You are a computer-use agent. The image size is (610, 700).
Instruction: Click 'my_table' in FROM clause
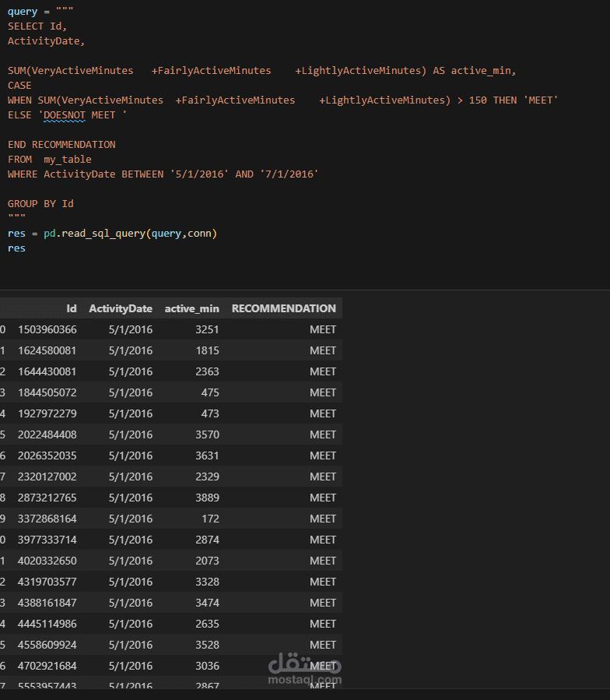coord(68,160)
